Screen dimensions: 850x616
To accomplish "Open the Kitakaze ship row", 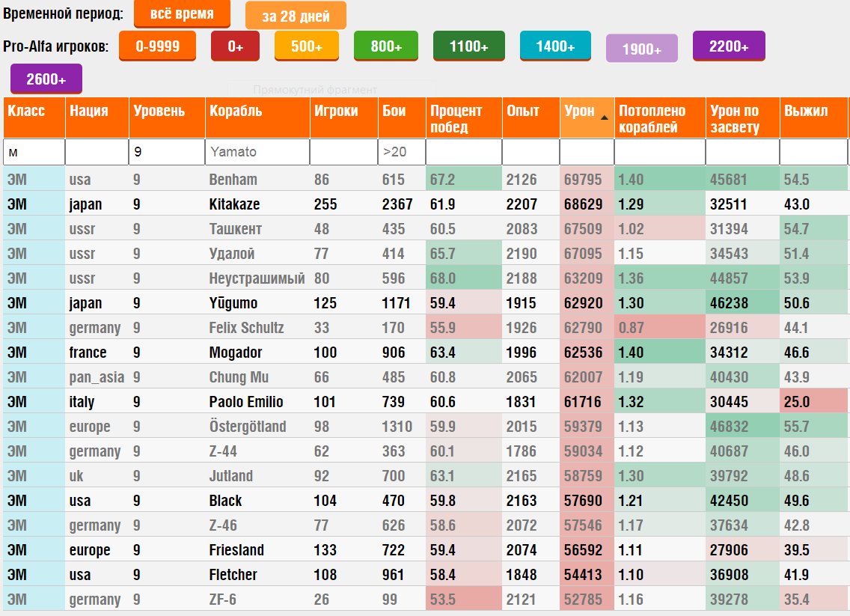I will [x=425, y=204].
